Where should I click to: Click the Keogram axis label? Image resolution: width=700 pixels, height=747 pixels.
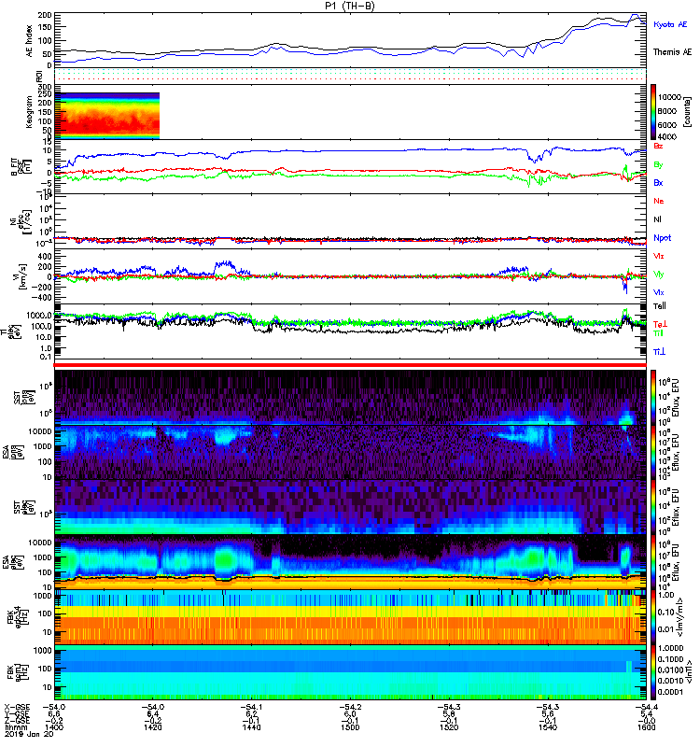click(x=30, y=111)
